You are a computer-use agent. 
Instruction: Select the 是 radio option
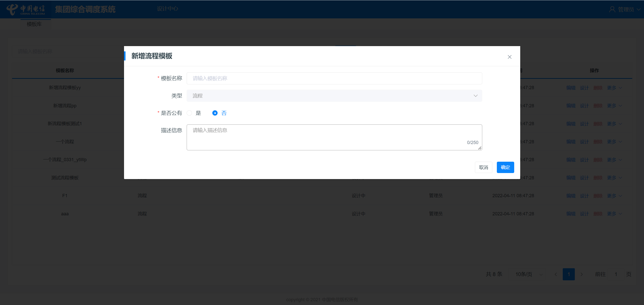click(x=189, y=113)
